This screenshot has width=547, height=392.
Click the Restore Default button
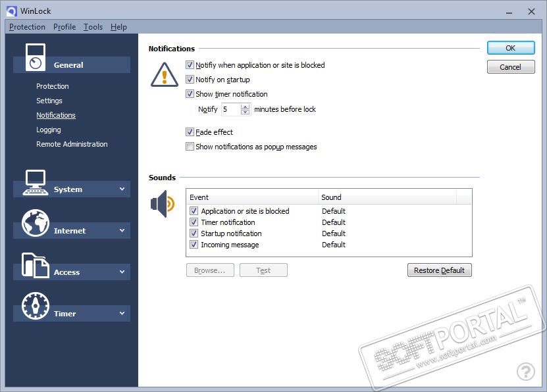click(440, 270)
